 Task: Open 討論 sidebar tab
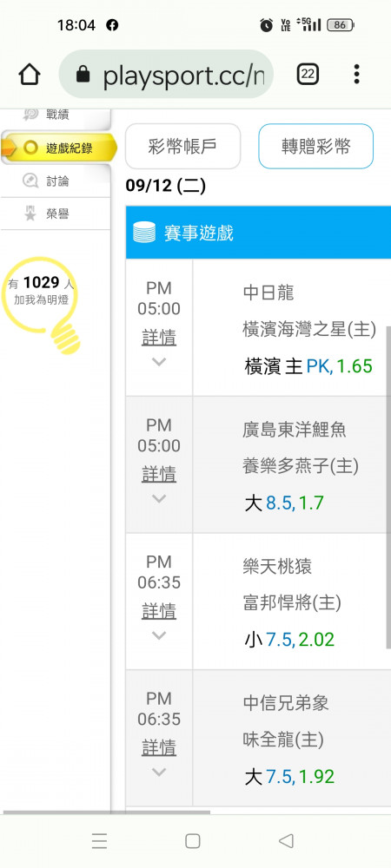(x=56, y=181)
